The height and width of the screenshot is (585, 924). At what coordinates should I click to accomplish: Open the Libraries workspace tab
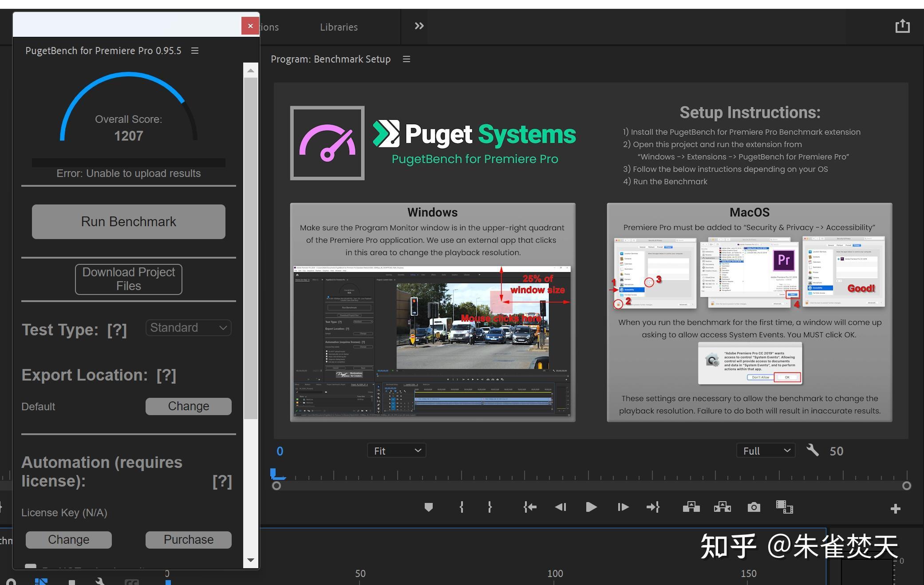(x=339, y=27)
